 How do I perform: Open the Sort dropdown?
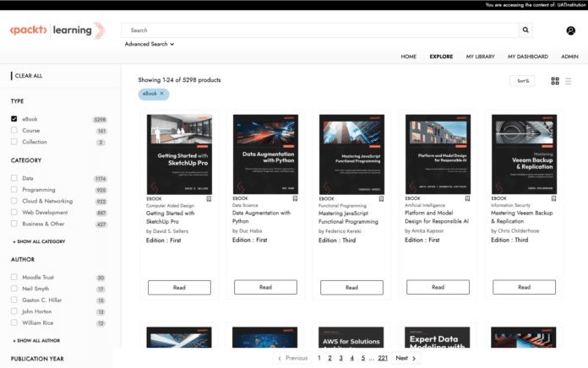[x=522, y=81]
